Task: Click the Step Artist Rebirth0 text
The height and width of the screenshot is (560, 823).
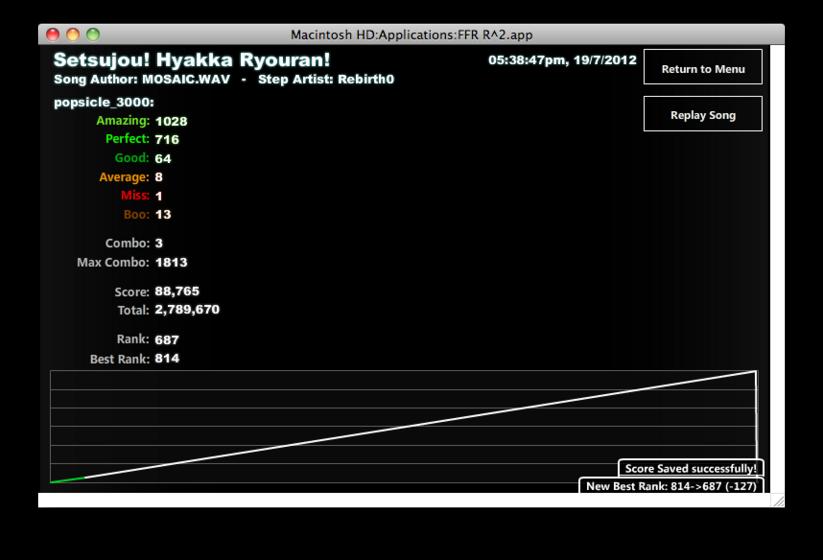Action: (x=326, y=79)
